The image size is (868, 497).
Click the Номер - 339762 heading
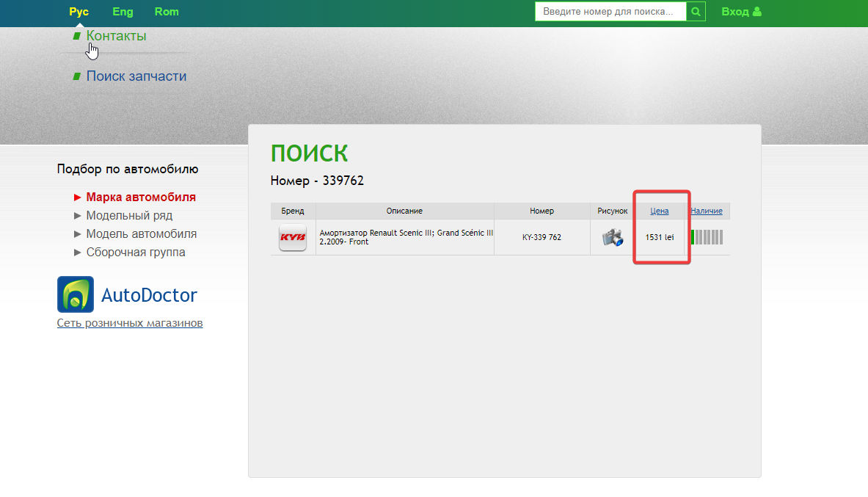point(317,181)
